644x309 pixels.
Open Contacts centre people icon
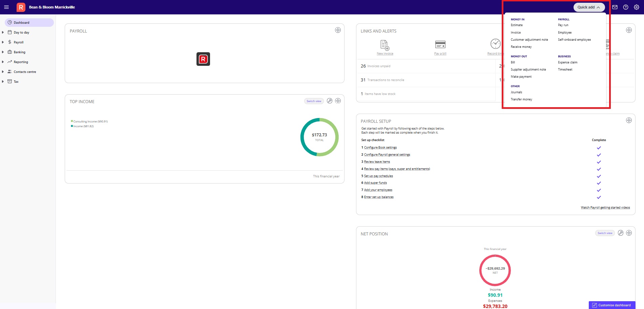(10, 72)
